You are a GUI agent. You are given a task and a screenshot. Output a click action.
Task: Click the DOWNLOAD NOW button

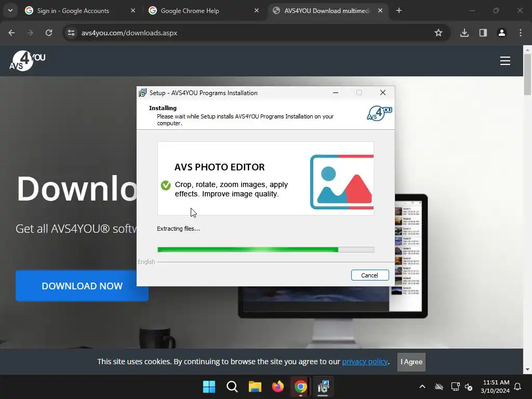[82, 286]
